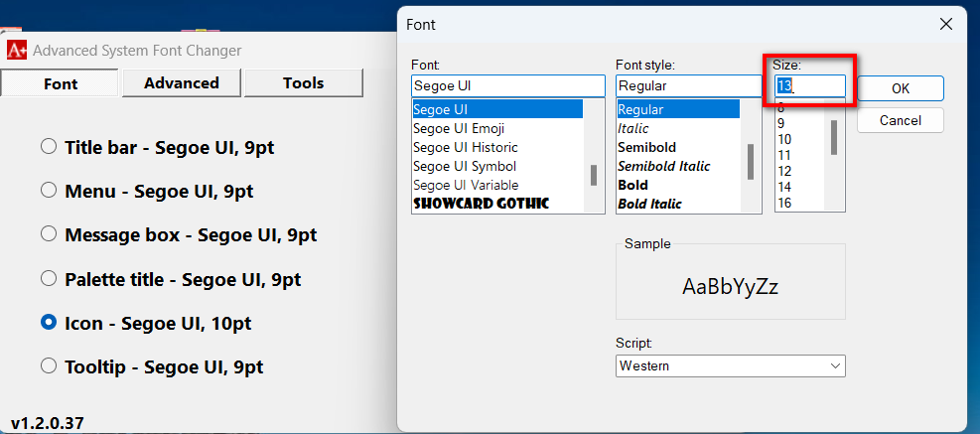Click the size list scrollbar thumb
Viewport: 980px width, 434px height.
coord(834,137)
